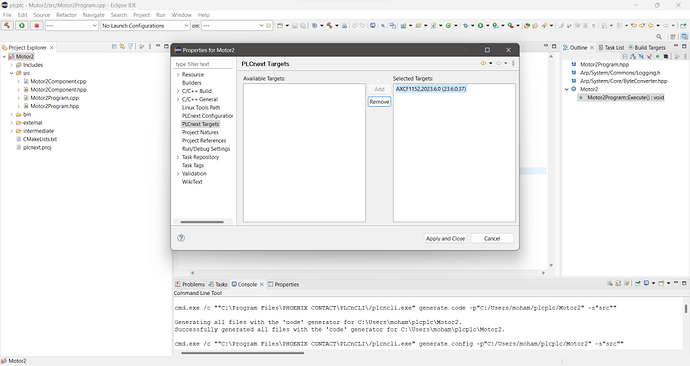Select PLCnext Configuration in properties tree
The height and width of the screenshot is (366, 690).
click(207, 116)
